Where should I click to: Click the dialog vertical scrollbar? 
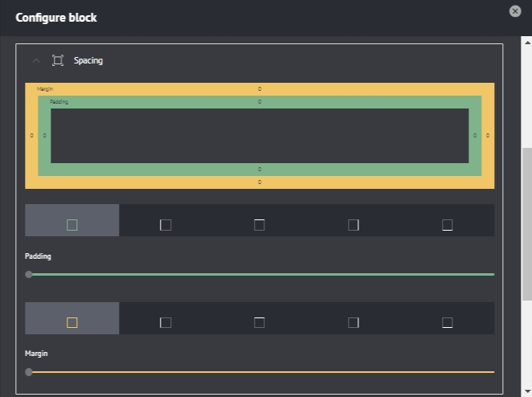point(526,241)
